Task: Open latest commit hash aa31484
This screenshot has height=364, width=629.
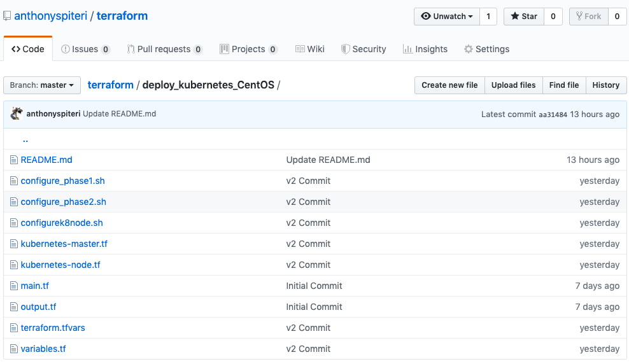Action: click(553, 115)
